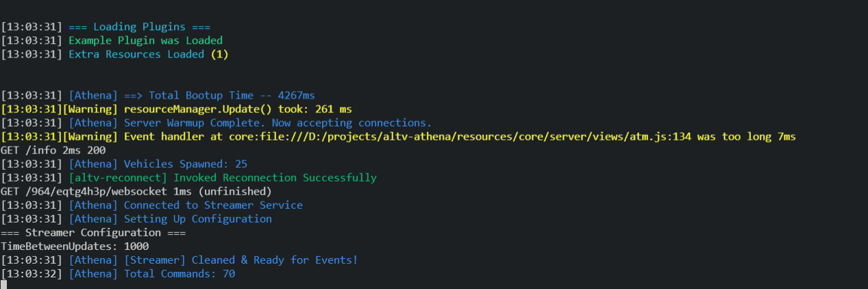Screen dimensions: 868x289
Task: Click the "Setting Up Configuration" log line
Action: [x=197, y=218]
